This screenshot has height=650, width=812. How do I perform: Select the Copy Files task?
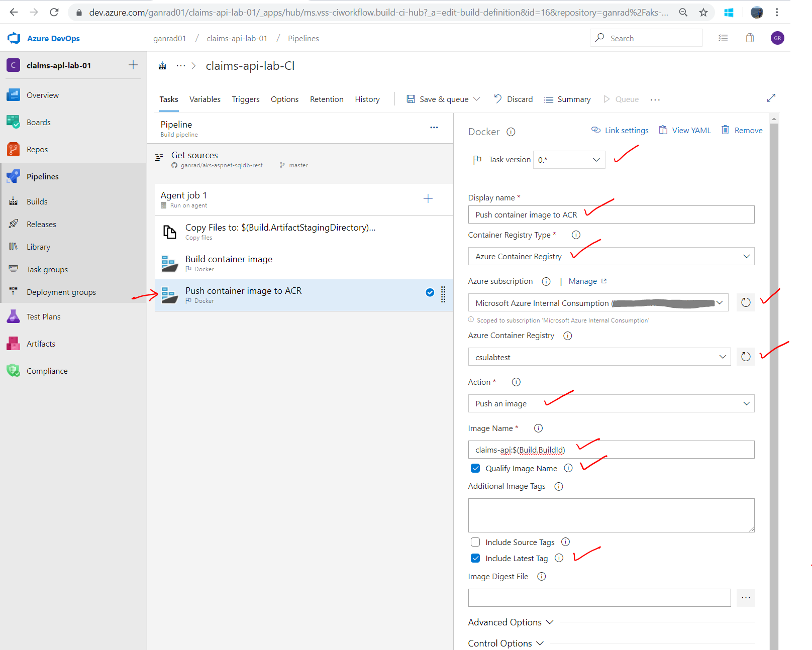304,232
